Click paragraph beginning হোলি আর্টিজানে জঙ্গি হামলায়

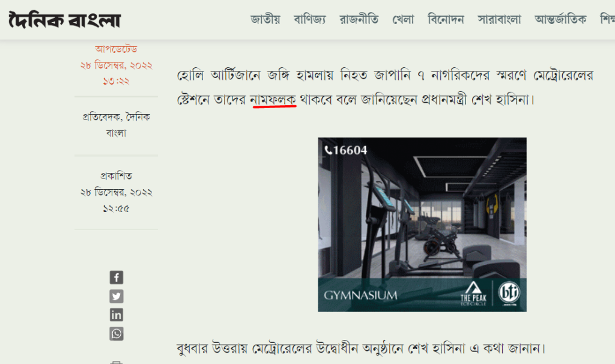(385, 87)
